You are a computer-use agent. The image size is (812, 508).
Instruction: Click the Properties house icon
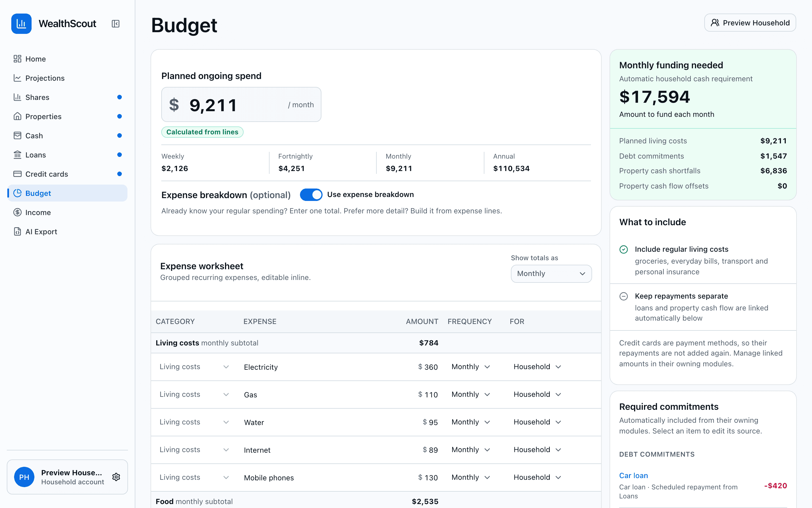[x=17, y=116]
